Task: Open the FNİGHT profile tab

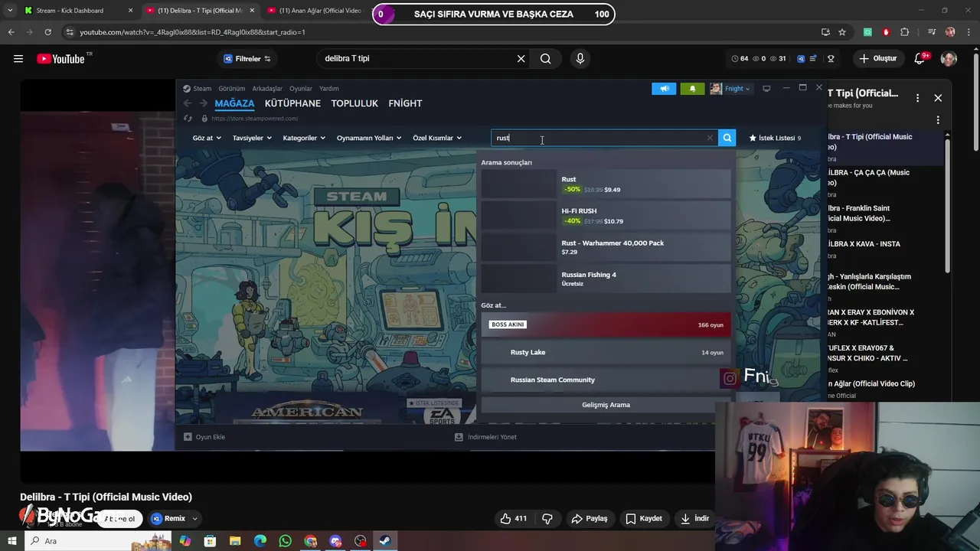Action: (x=405, y=103)
